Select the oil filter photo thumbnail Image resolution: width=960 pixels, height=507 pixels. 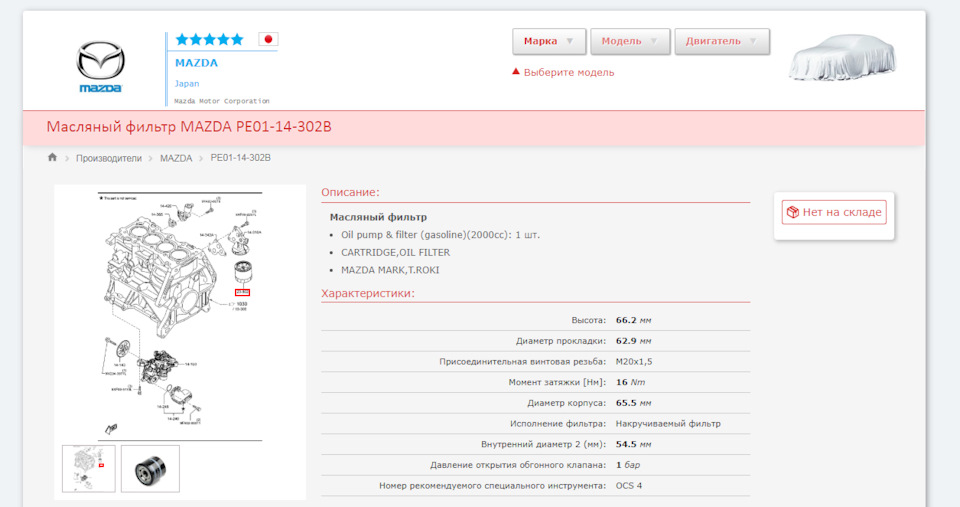(x=150, y=468)
